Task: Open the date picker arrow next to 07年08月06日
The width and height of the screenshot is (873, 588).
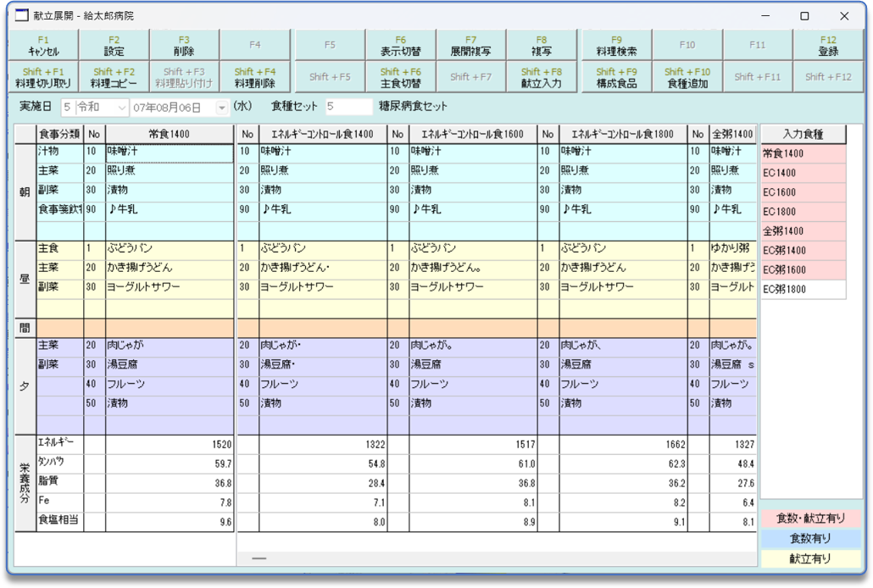Action: (222, 107)
